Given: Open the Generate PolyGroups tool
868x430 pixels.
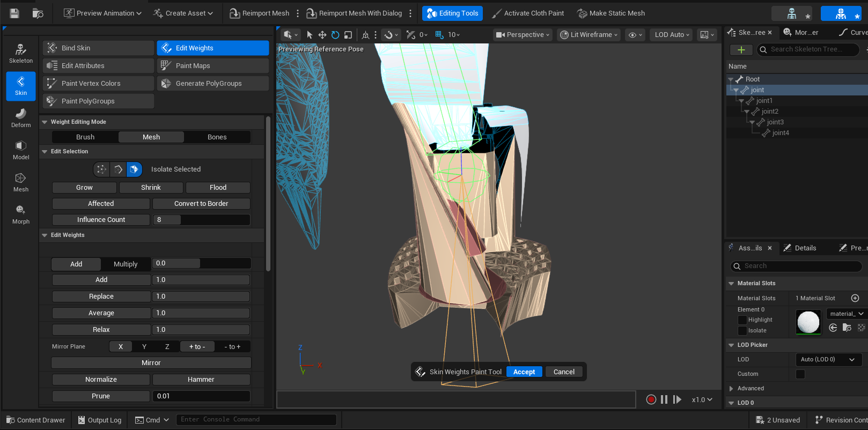Looking at the screenshot, I should [x=213, y=84].
